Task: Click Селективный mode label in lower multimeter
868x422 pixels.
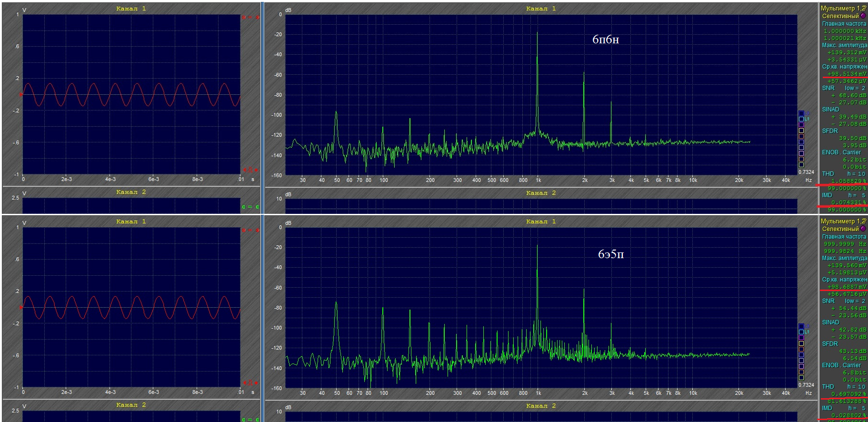Action: tap(840, 229)
